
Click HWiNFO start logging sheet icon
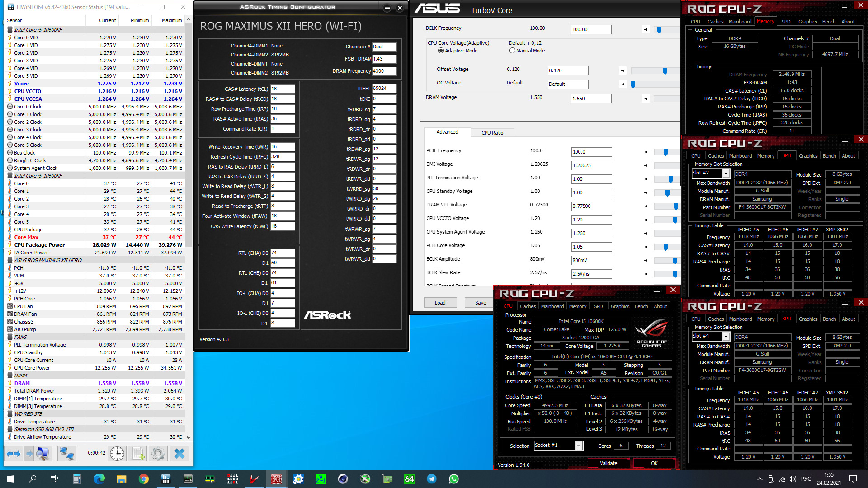[x=138, y=453]
